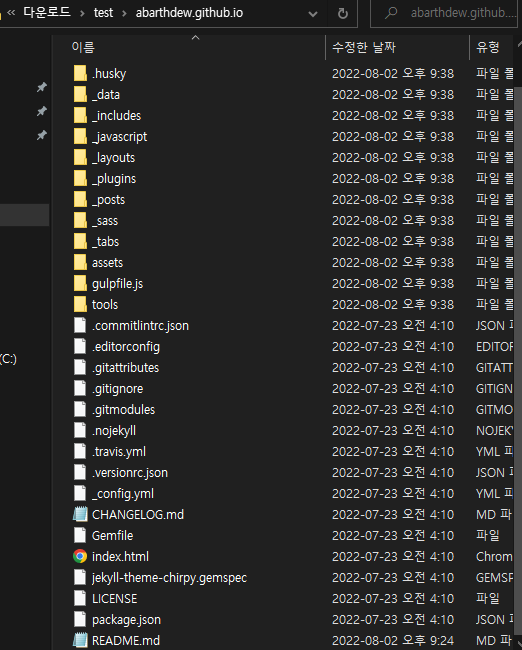Click the .husky folder icon

click(x=80, y=73)
